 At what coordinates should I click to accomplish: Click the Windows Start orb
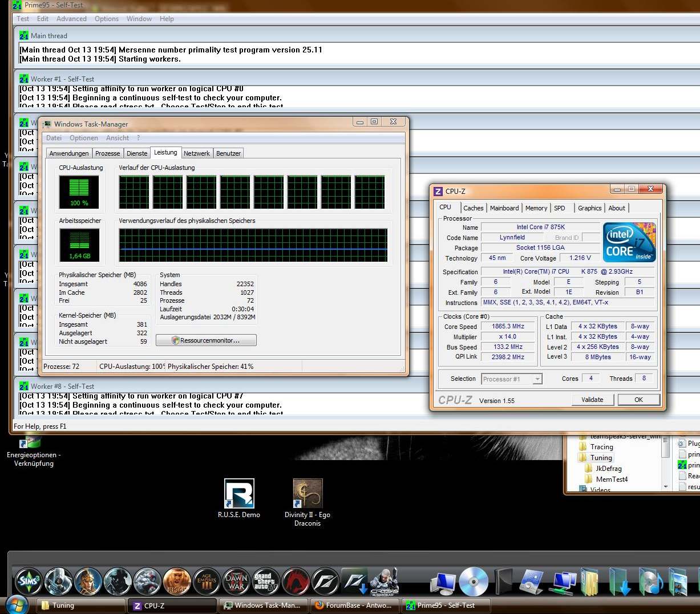[15, 605]
